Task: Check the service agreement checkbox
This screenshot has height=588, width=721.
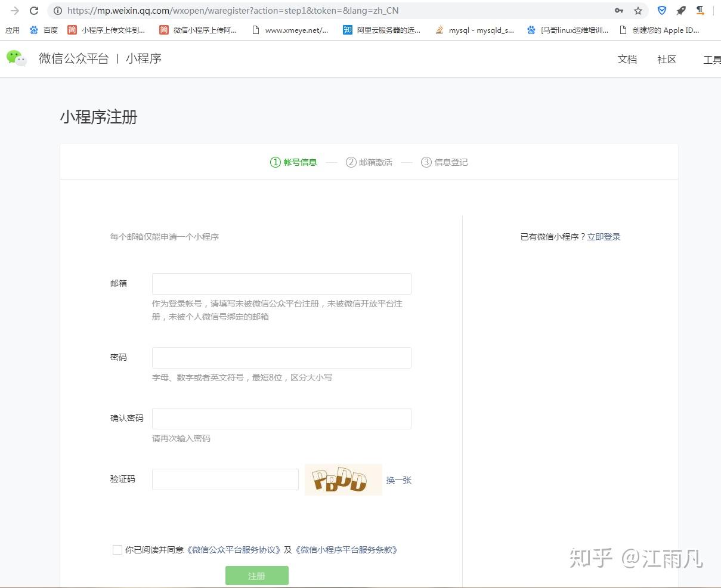Action: coord(117,549)
